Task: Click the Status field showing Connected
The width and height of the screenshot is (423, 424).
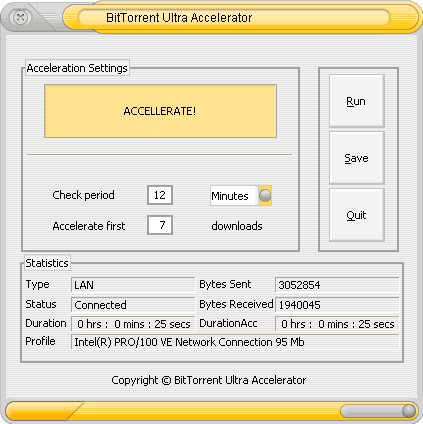Action: (x=133, y=305)
